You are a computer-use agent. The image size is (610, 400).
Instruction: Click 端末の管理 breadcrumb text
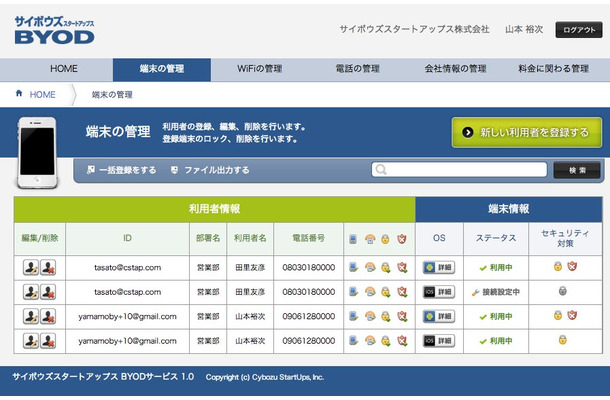[x=112, y=95]
